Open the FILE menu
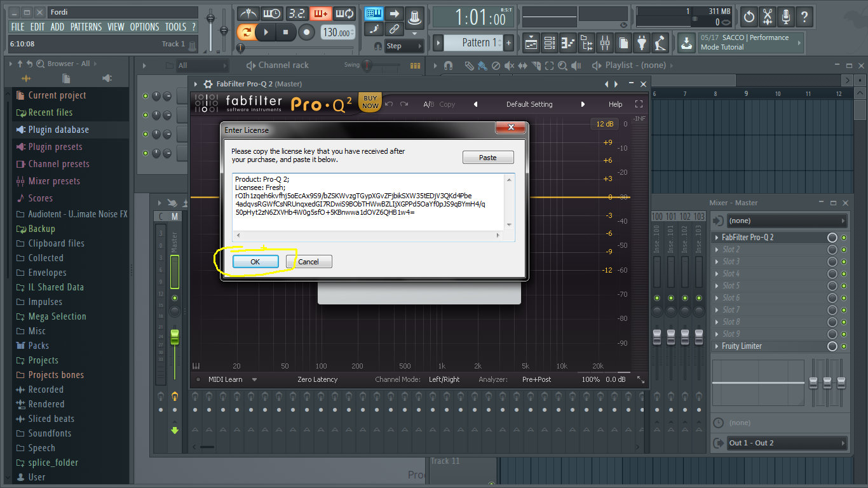The width and height of the screenshot is (868, 488). pos(18,27)
